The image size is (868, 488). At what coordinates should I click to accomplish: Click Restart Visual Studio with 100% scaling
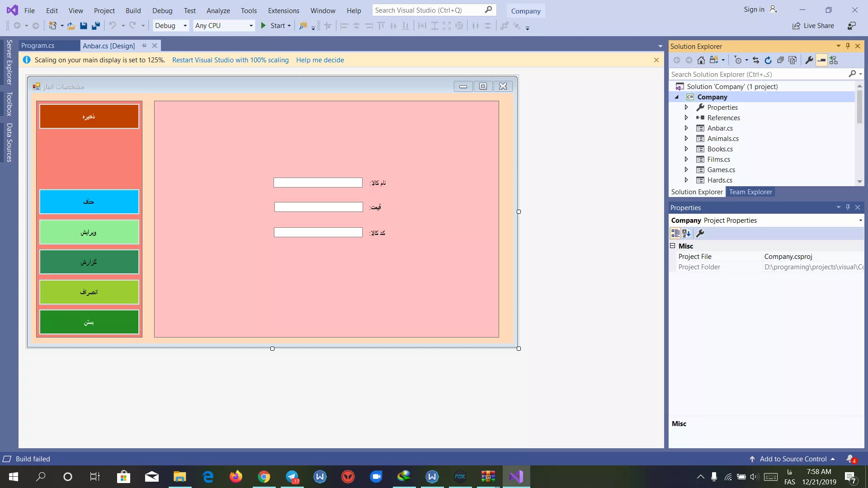(230, 60)
